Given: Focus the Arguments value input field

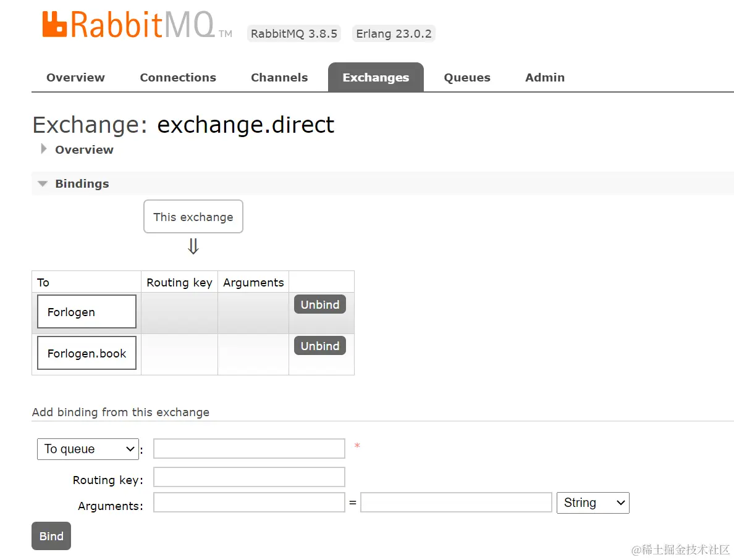Looking at the screenshot, I should point(456,503).
